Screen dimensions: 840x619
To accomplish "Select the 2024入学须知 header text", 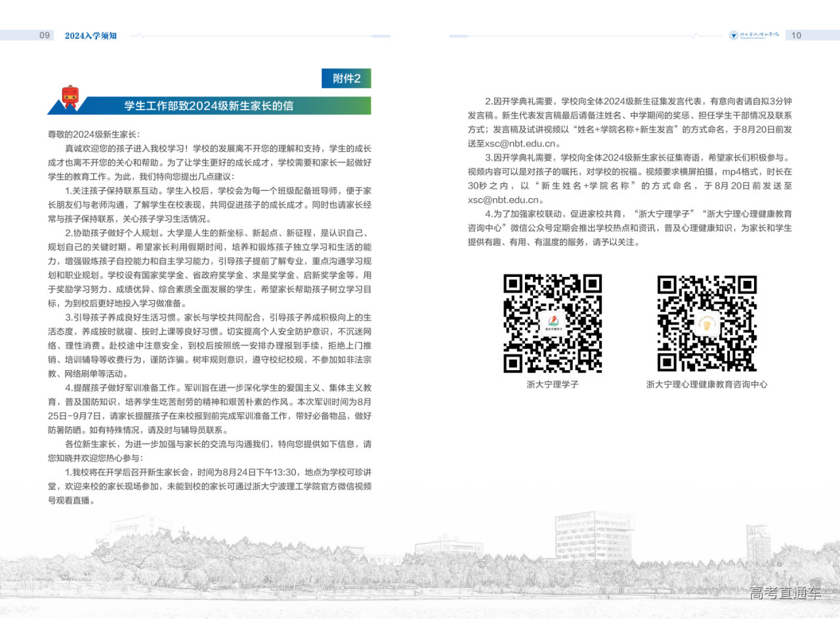I will point(91,35).
